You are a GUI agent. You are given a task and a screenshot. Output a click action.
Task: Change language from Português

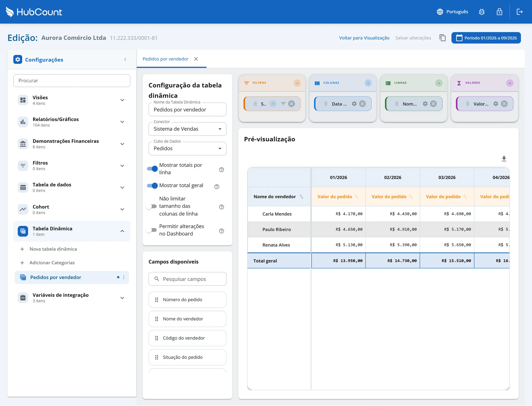pos(452,12)
